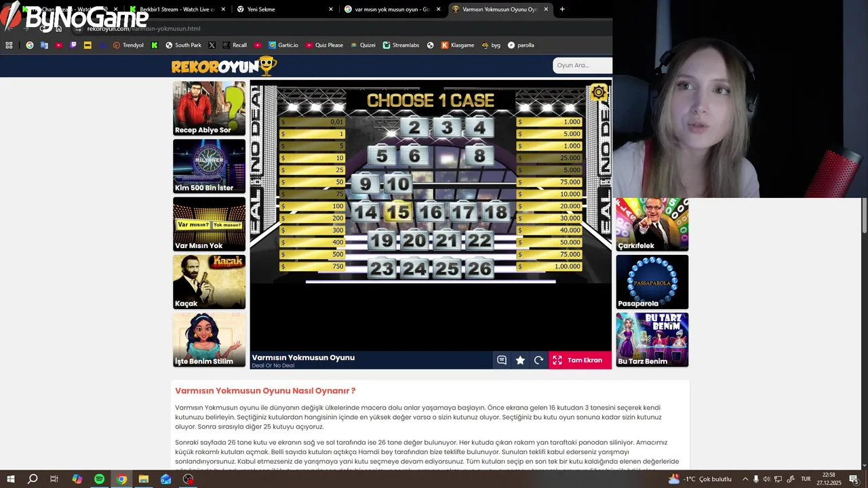This screenshot has width=868, height=488.
Task: Open the İşte Benim Stilim game
Action: (x=209, y=340)
